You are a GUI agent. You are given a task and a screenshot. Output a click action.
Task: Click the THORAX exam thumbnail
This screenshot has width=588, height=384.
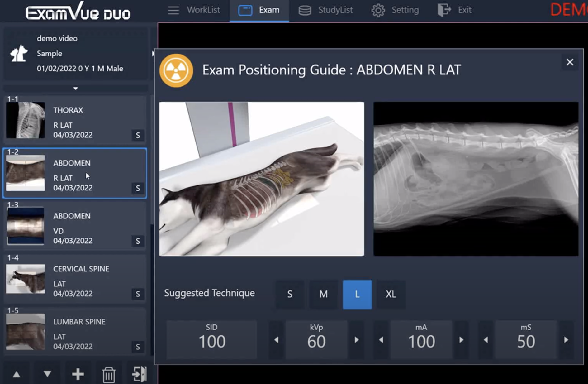[x=26, y=120]
